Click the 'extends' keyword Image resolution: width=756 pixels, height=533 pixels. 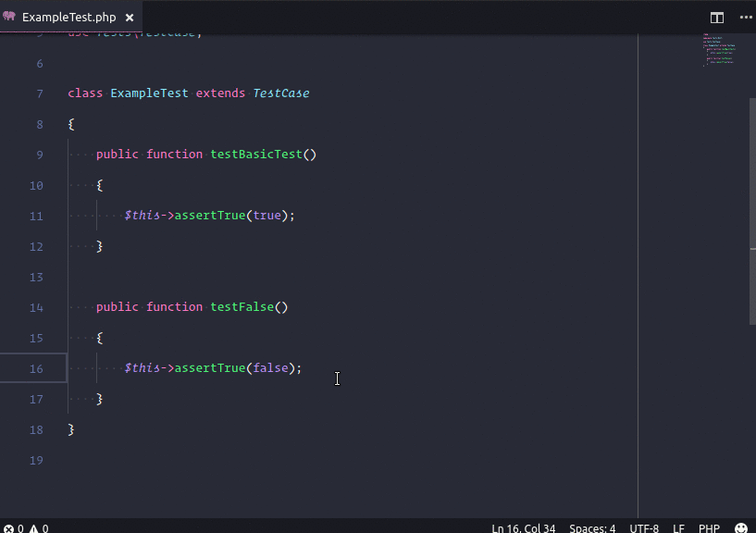click(x=220, y=93)
